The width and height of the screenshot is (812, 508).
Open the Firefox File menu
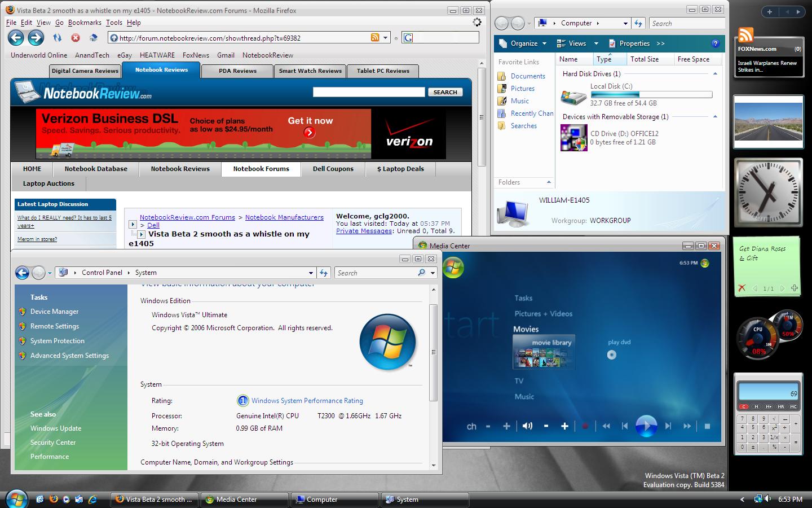click(11, 23)
